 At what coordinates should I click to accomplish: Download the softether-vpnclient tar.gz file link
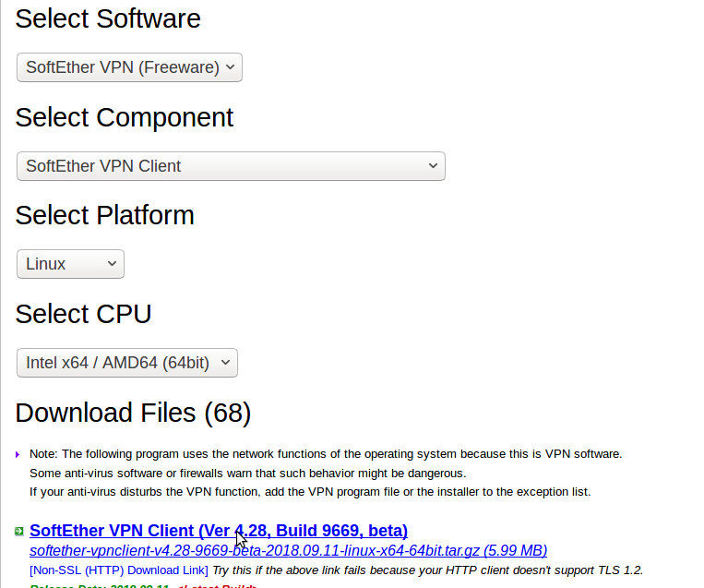(288, 551)
